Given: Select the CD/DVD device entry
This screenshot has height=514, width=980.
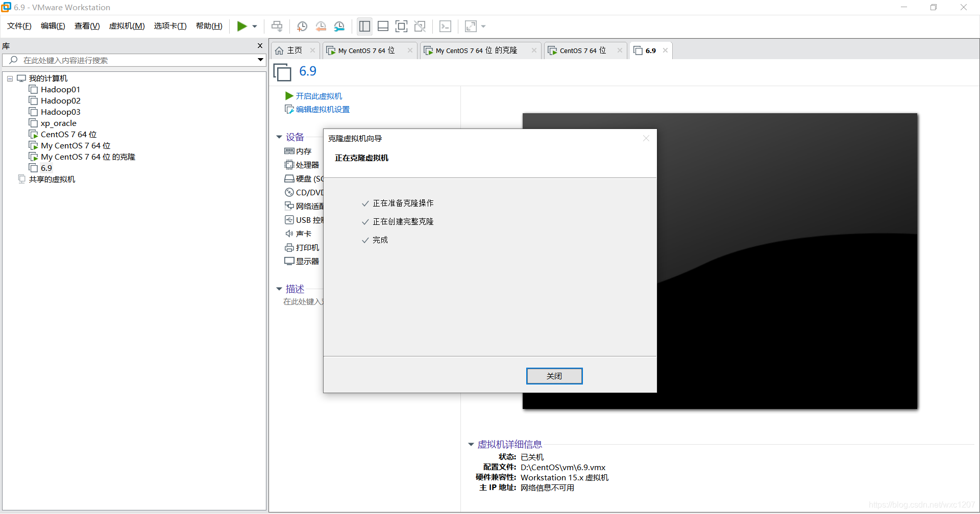Looking at the screenshot, I should click(304, 193).
